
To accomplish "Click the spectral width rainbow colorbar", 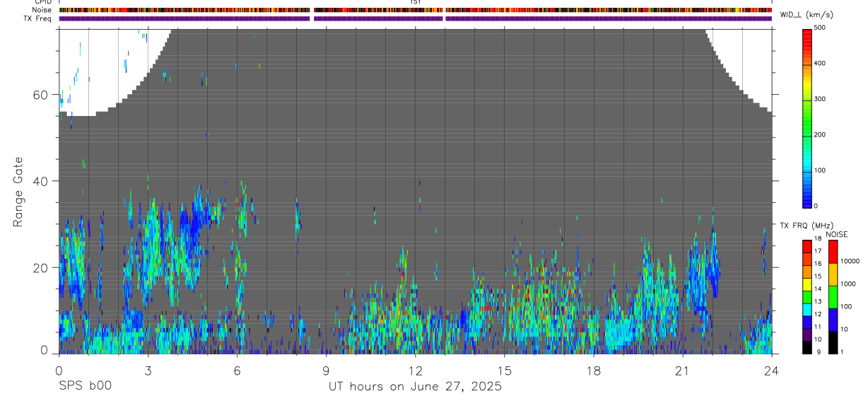I will [808, 118].
